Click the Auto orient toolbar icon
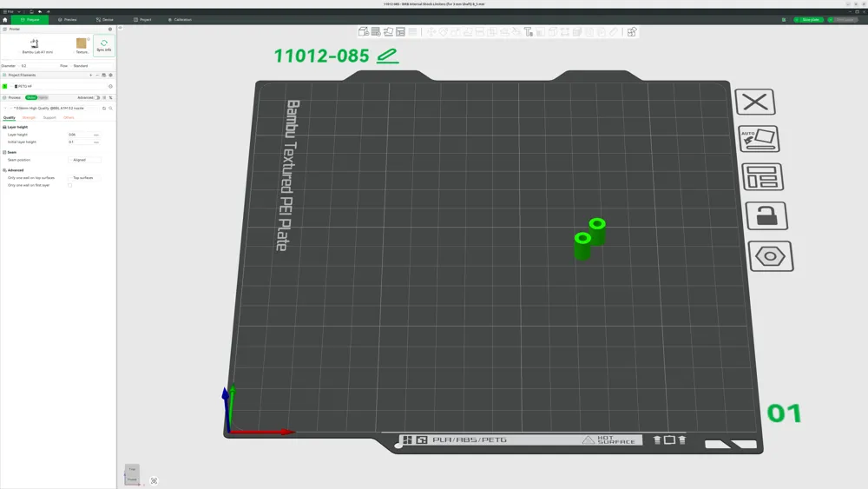The image size is (868, 489). click(x=388, y=32)
